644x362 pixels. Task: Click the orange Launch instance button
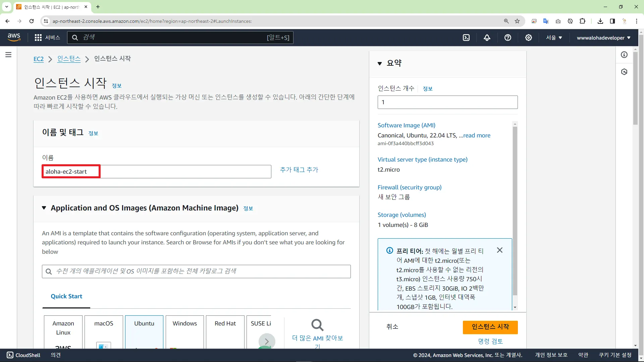click(x=490, y=327)
